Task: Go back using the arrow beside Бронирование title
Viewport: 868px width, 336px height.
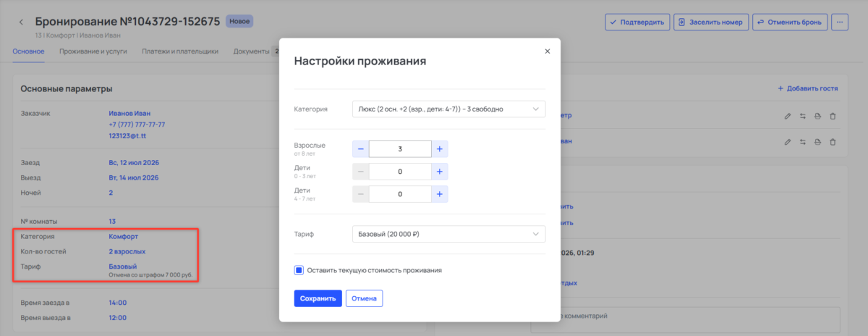Action: tap(21, 22)
